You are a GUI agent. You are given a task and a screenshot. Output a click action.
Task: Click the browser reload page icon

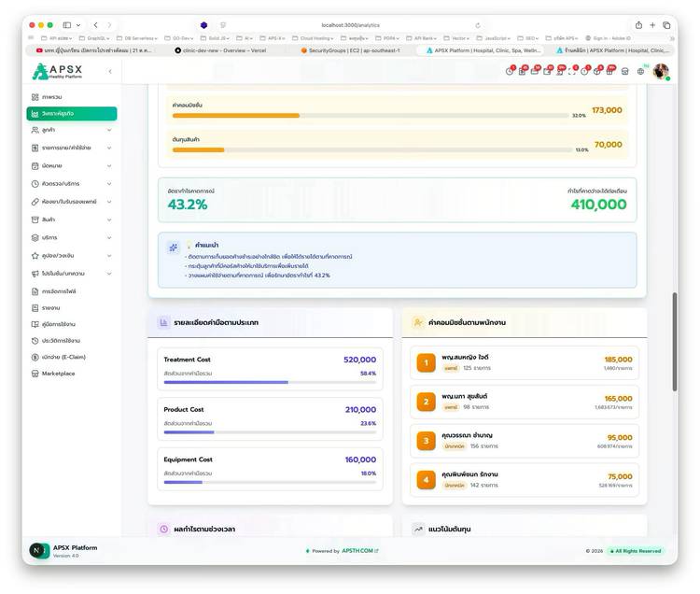(x=478, y=25)
